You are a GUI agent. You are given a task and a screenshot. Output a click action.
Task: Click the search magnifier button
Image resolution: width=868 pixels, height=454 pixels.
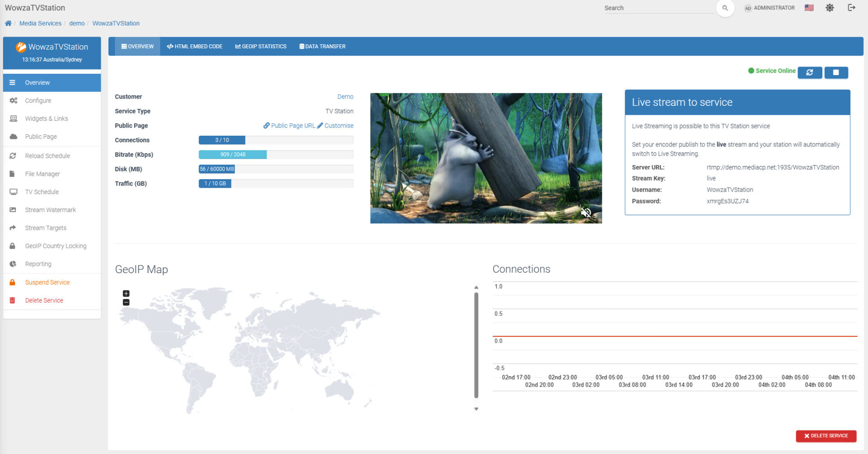pos(725,8)
